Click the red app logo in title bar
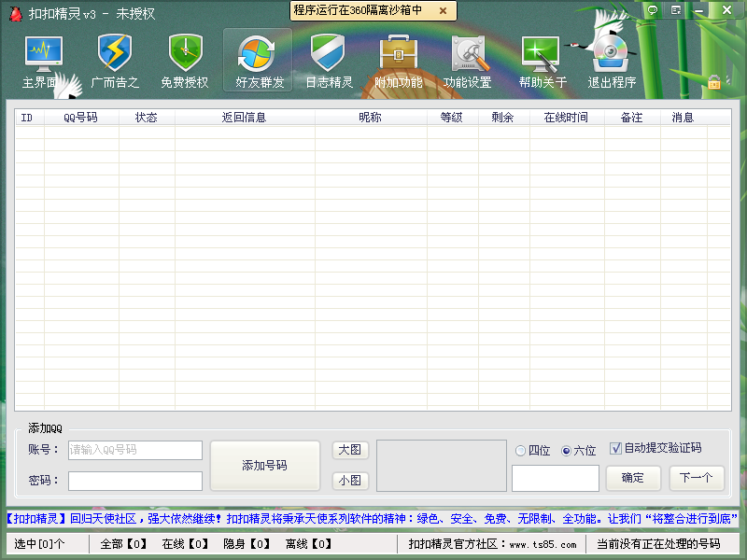This screenshot has height=560, width=747. (x=16, y=14)
